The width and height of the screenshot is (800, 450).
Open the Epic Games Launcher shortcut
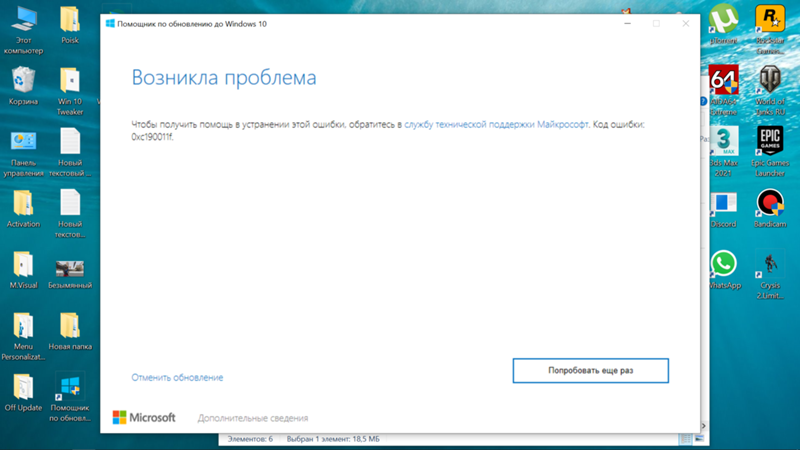[x=770, y=152]
